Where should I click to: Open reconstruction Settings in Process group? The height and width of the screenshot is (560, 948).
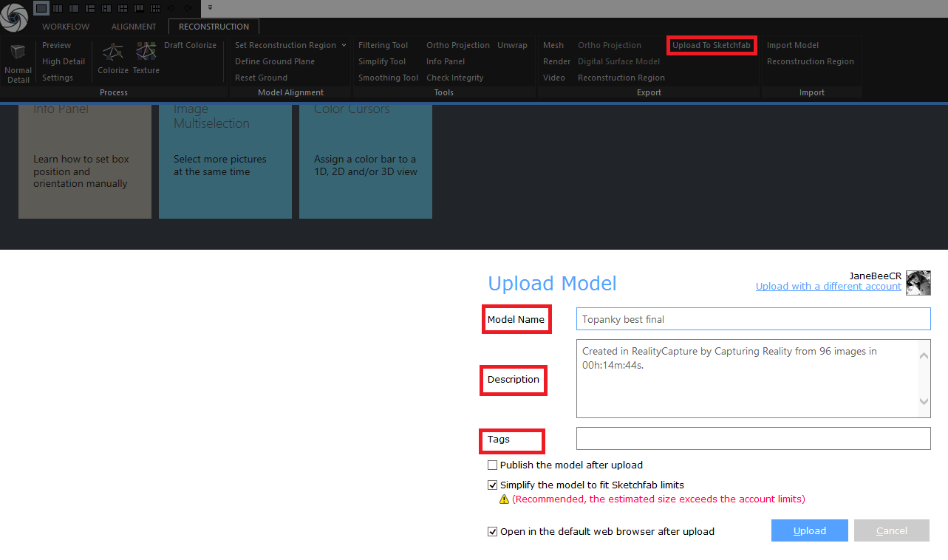pos(58,78)
